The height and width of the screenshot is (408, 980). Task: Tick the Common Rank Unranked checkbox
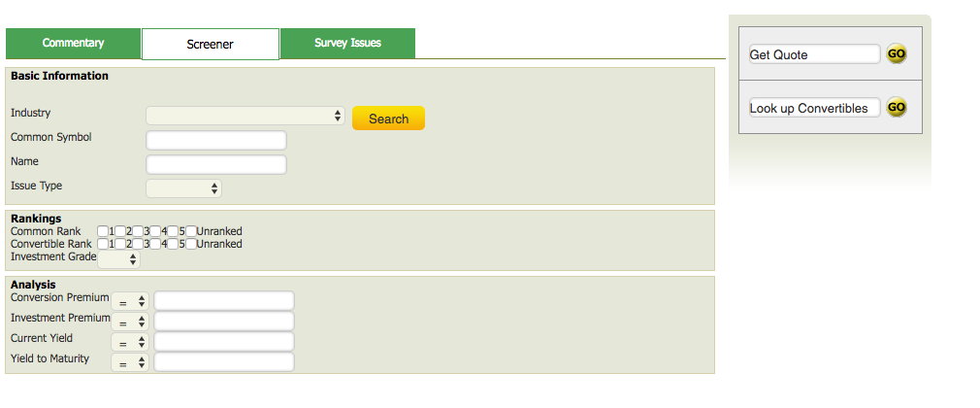(x=191, y=231)
